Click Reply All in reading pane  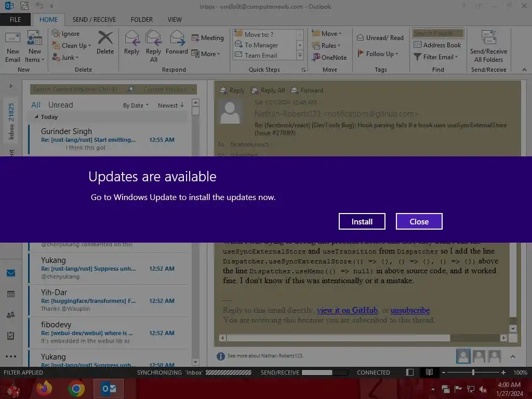(268, 90)
